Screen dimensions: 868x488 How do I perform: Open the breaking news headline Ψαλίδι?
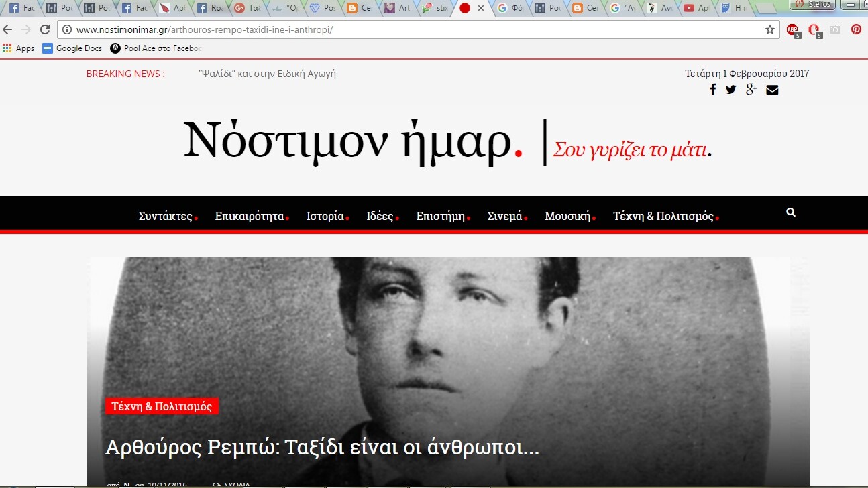pyautogui.click(x=267, y=74)
